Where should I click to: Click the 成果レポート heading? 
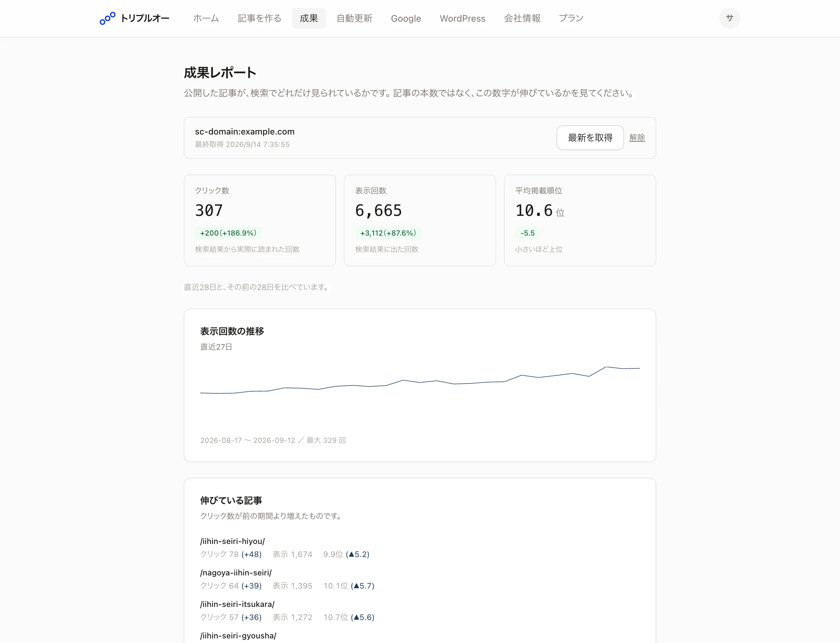coord(220,73)
